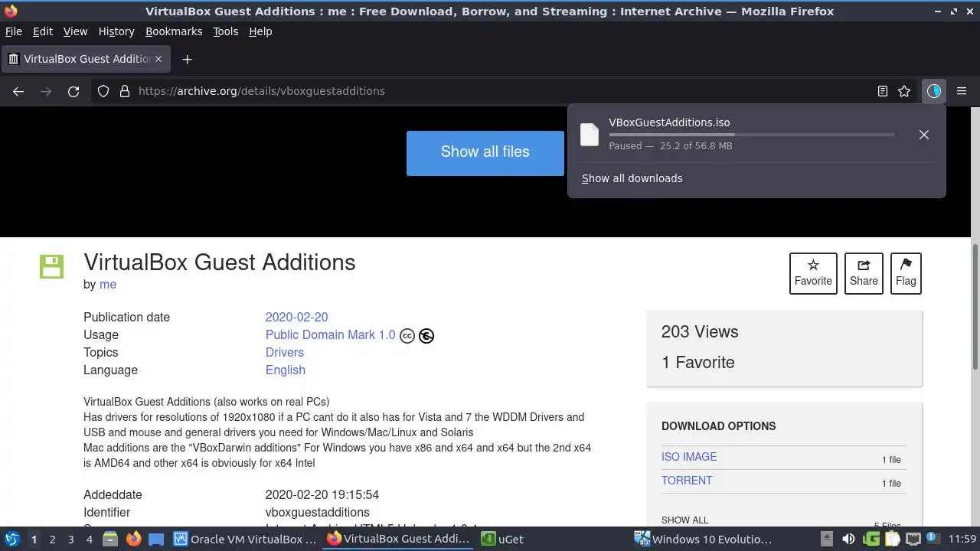The image size is (980, 551).
Task: Expand the ISO IMAGE download option
Action: click(689, 457)
